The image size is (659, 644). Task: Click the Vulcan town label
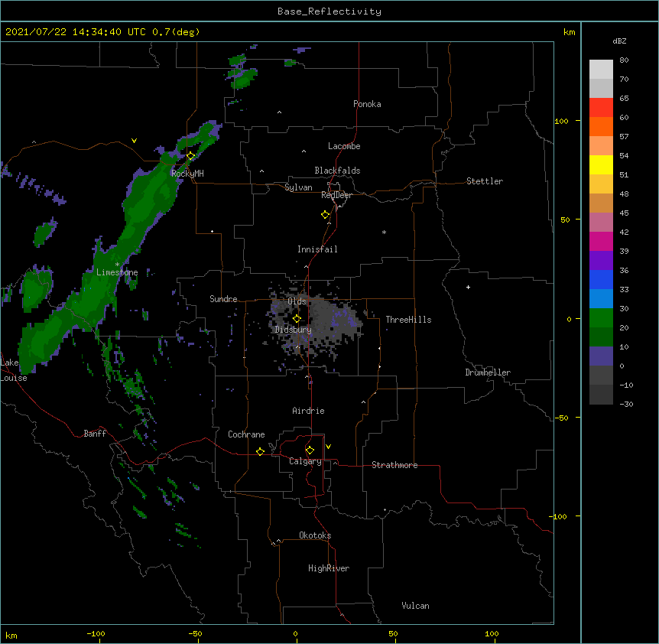pyautogui.click(x=415, y=606)
